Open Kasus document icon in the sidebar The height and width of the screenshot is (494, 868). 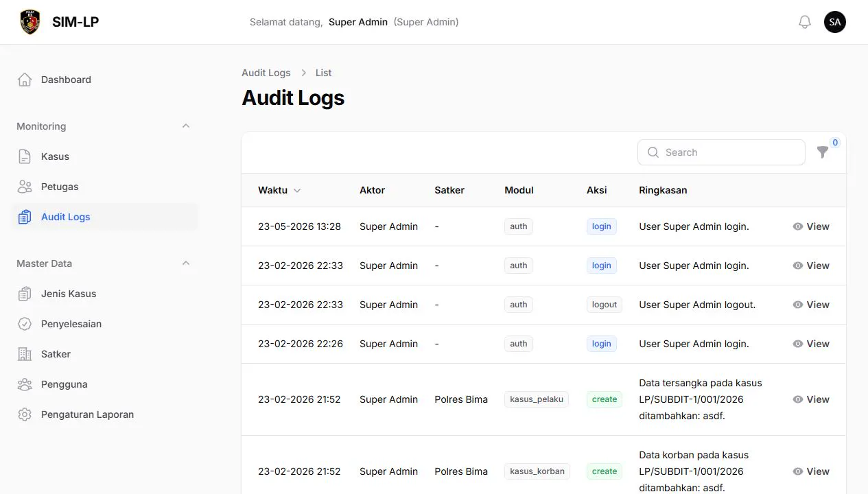(25, 156)
